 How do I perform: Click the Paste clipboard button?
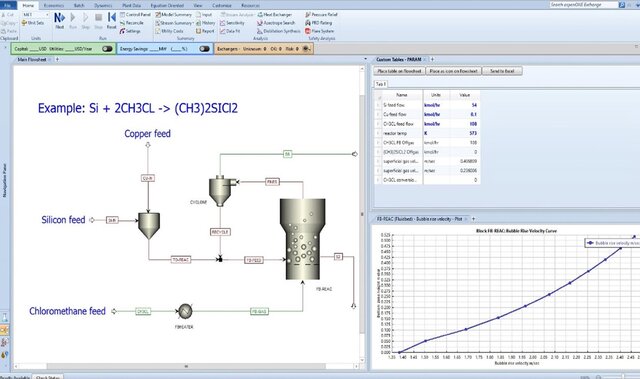[x=9, y=31]
